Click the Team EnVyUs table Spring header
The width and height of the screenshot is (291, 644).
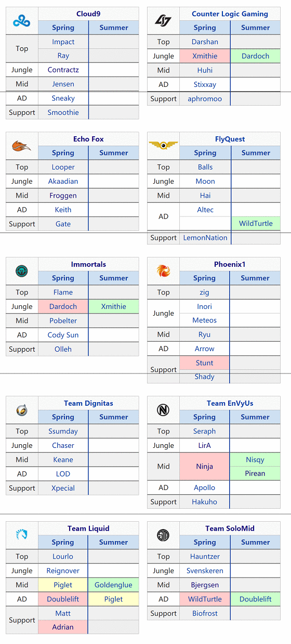205,417
